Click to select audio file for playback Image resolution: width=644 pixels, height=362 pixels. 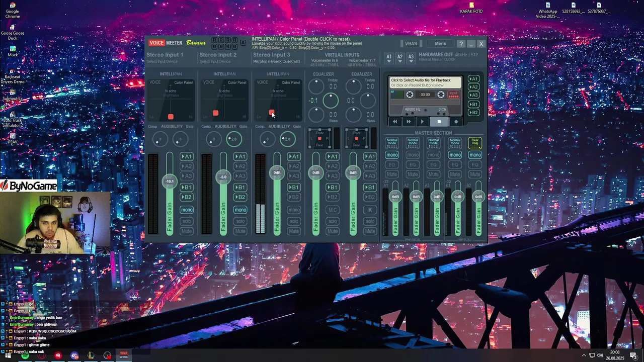coord(425,82)
